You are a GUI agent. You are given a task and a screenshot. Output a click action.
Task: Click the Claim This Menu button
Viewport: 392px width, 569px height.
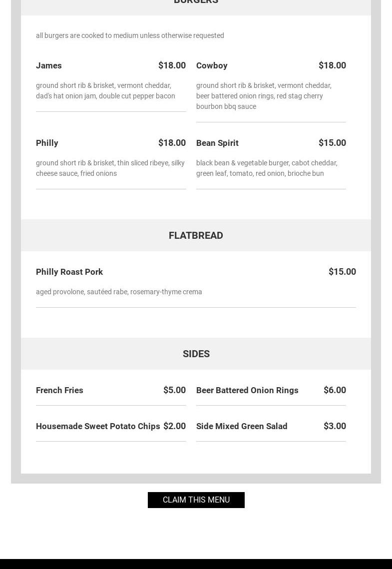point(196,500)
